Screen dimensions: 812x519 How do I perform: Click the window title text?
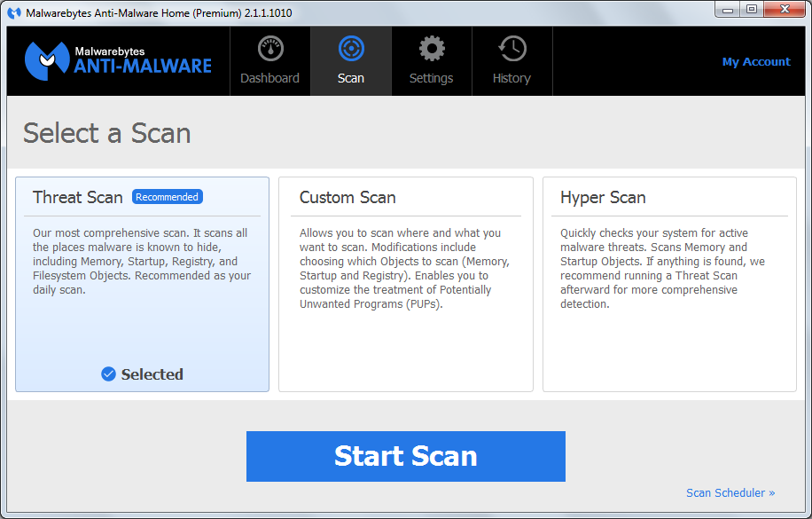159,13
